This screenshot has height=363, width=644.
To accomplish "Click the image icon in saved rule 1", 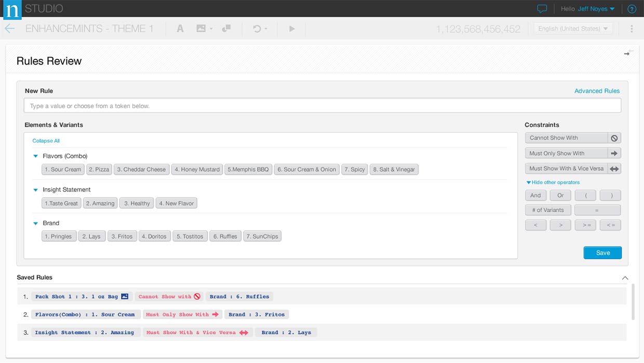I will (x=125, y=296).
